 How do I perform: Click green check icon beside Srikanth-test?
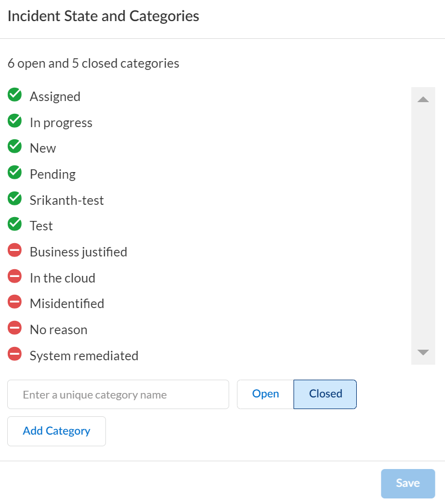(x=14, y=199)
